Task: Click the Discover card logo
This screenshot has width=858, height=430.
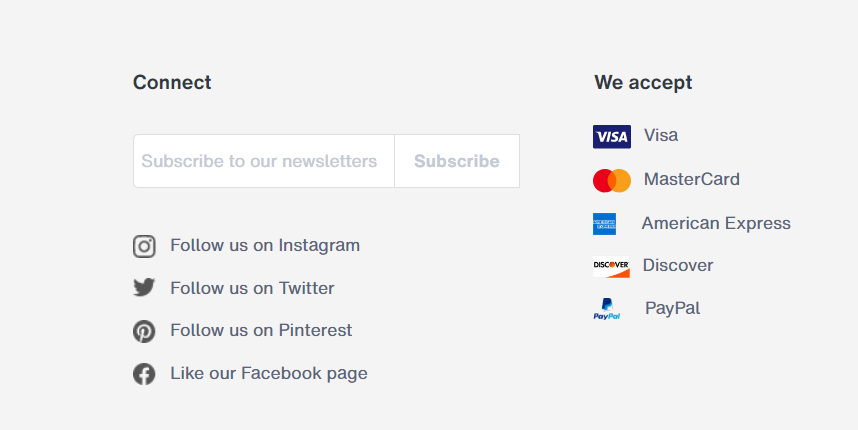Action: tap(611, 266)
